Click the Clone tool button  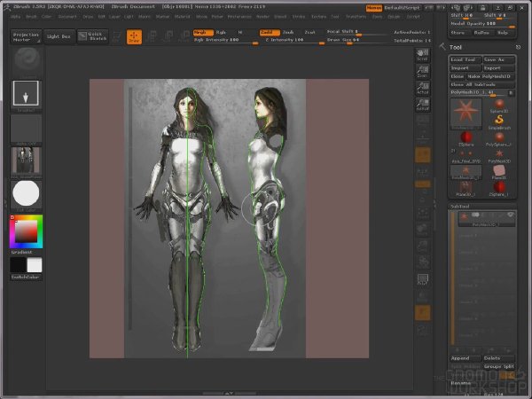pyautogui.click(x=457, y=76)
